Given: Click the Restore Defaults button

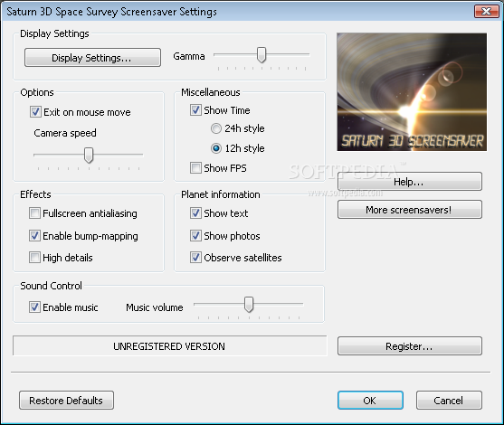Looking at the screenshot, I should (66, 401).
